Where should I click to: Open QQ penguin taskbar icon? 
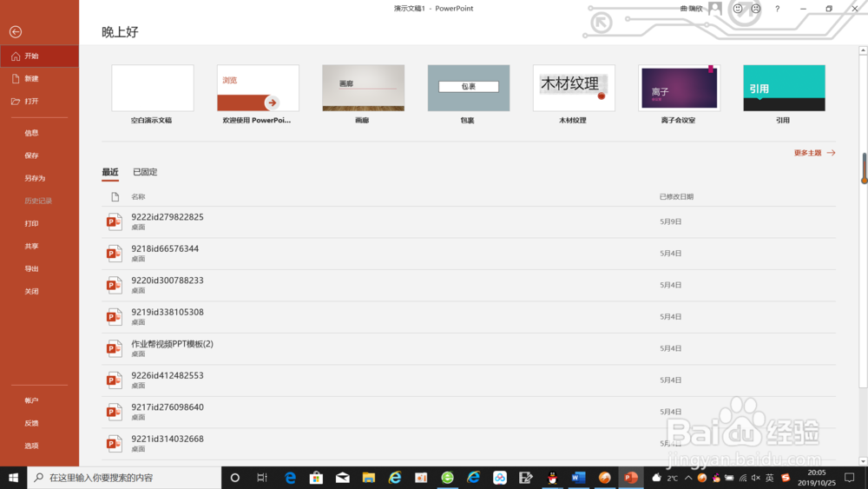click(x=552, y=478)
